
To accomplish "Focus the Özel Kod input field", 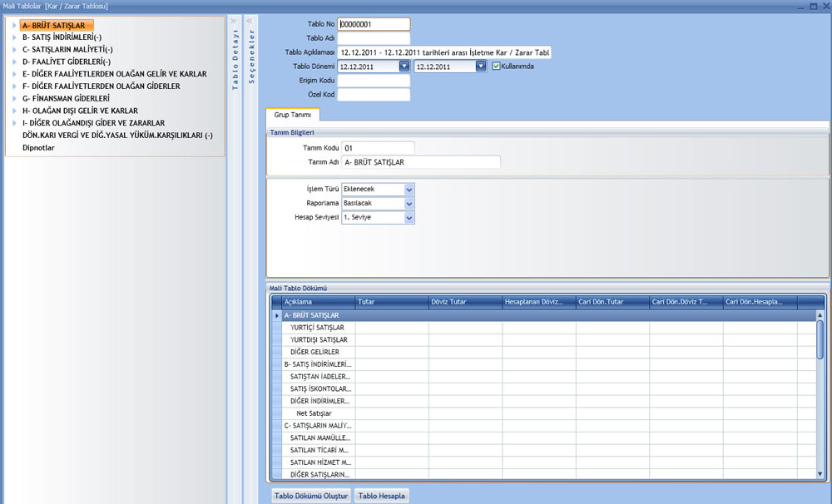I will tap(374, 95).
